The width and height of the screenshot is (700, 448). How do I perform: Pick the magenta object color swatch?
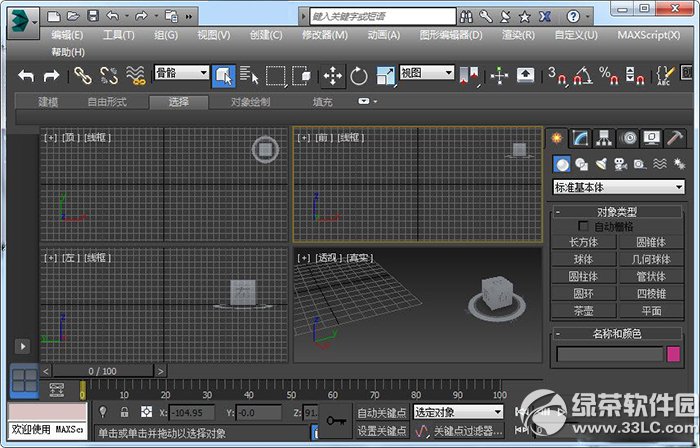tap(673, 354)
